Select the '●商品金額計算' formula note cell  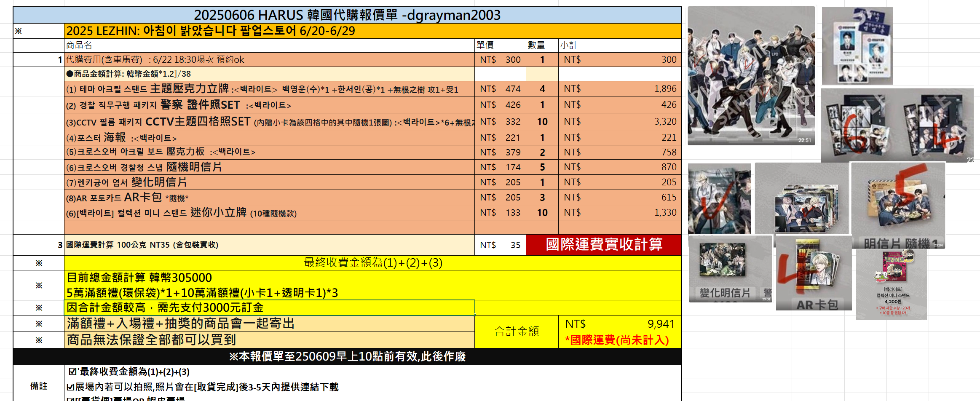tap(269, 74)
